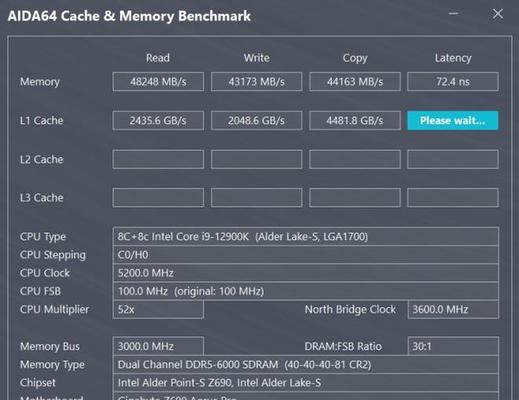The image size is (519, 400).
Task: Click the North Bridge Clock 3600.0 MHz field
Action: point(453,309)
